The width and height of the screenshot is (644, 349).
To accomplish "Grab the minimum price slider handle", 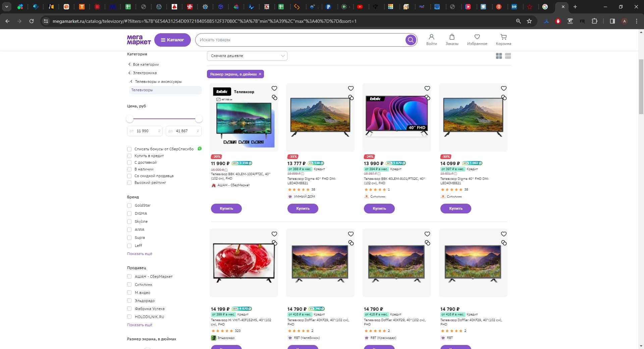I will (x=130, y=119).
